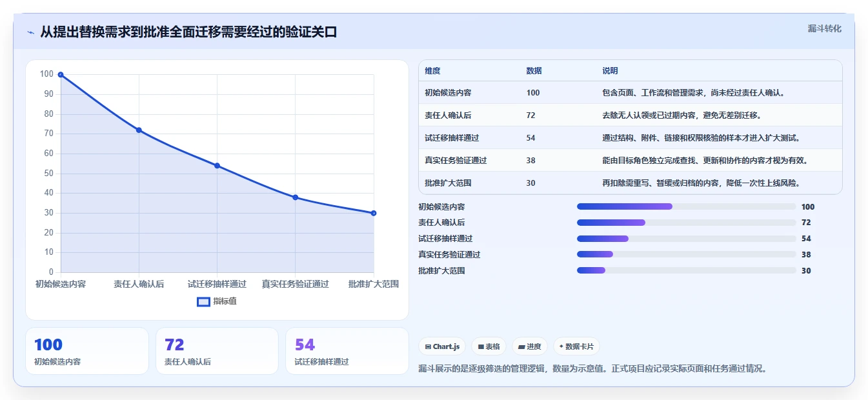Click the 批准扩大范围 label in the progress list

[x=441, y=271]
